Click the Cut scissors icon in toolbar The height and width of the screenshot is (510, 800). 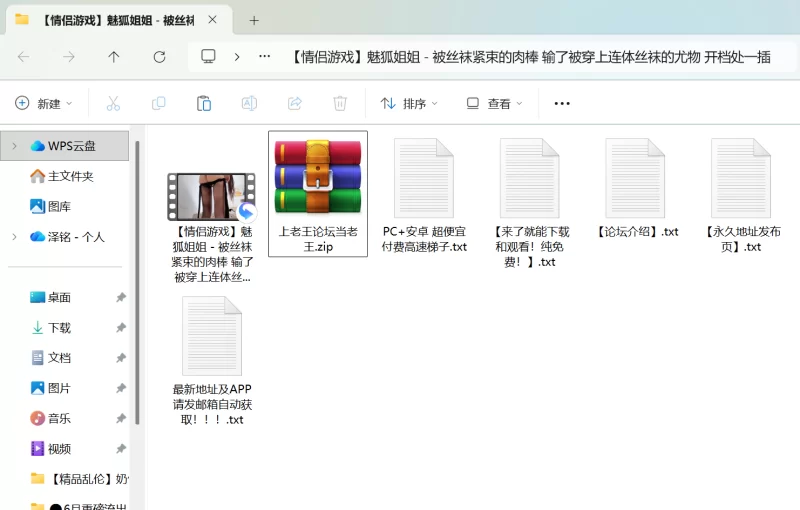click(x=113, y=103)
